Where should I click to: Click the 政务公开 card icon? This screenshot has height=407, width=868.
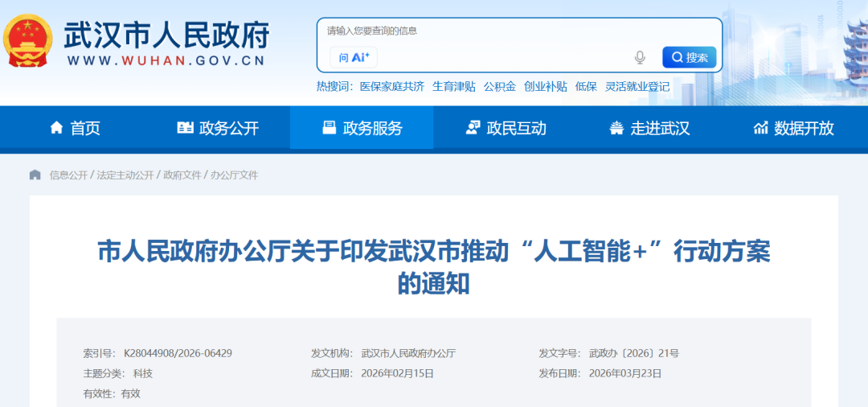[185, 128]
